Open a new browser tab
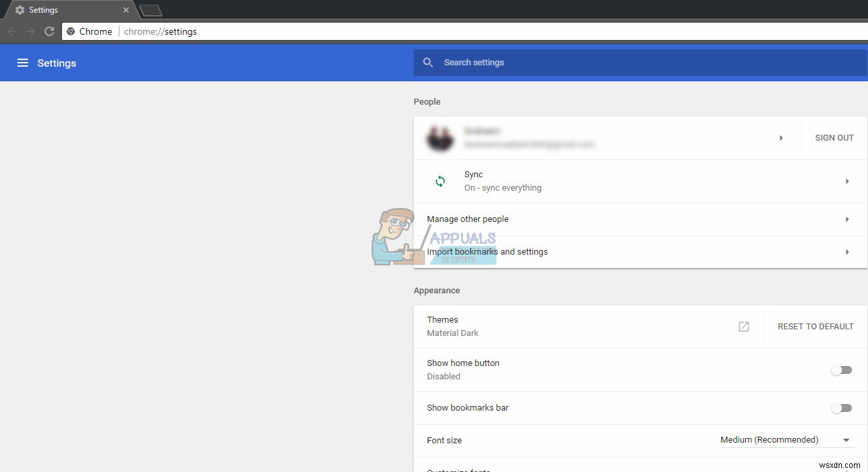 (149, 10)
